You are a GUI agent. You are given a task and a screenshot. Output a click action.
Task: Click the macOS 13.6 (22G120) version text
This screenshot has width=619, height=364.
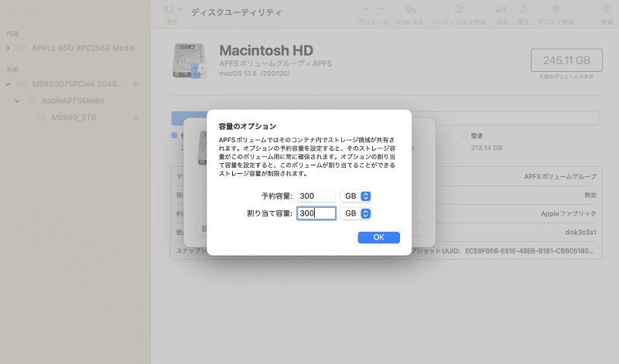255,73
